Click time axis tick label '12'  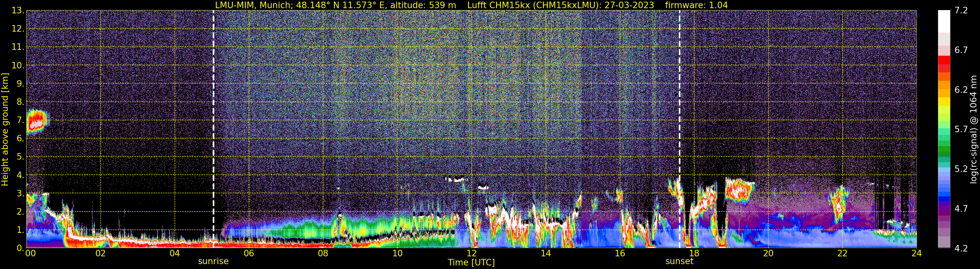click(x=471, y=253)
